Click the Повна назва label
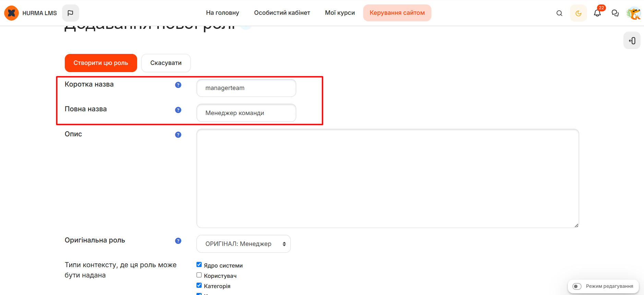Viewport: 644px width, 295px height. pos(86,109)
